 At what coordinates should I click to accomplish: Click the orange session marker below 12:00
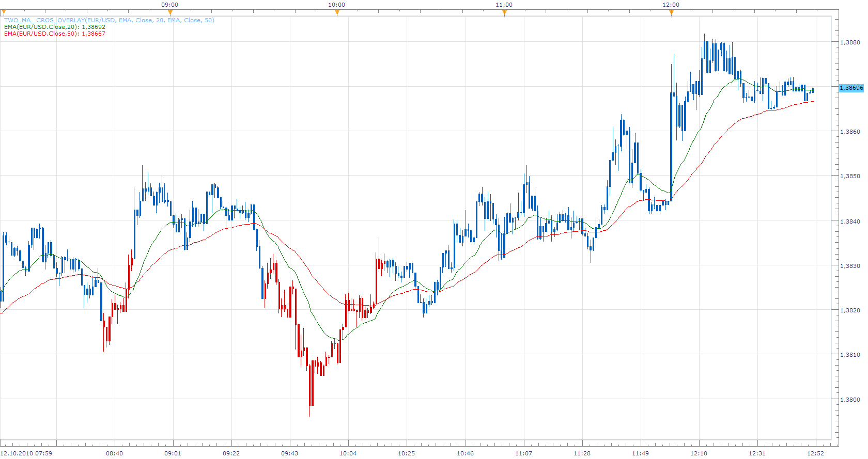671,12
